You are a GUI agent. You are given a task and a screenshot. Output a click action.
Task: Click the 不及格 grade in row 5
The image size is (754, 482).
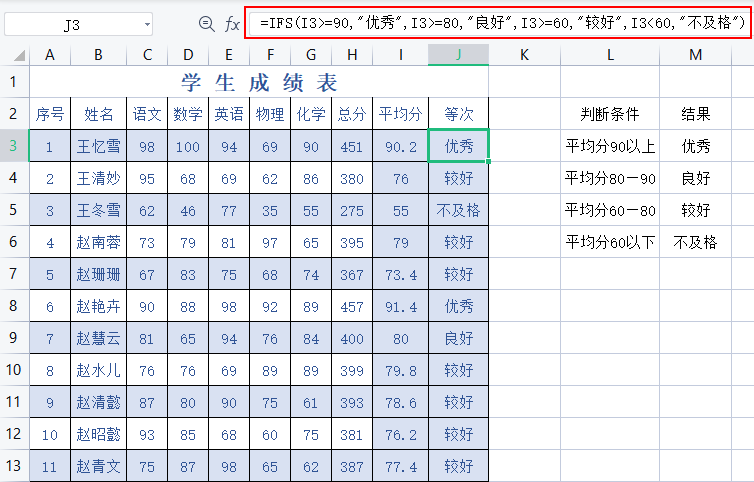pyautogui.click(x=459, y=210)
